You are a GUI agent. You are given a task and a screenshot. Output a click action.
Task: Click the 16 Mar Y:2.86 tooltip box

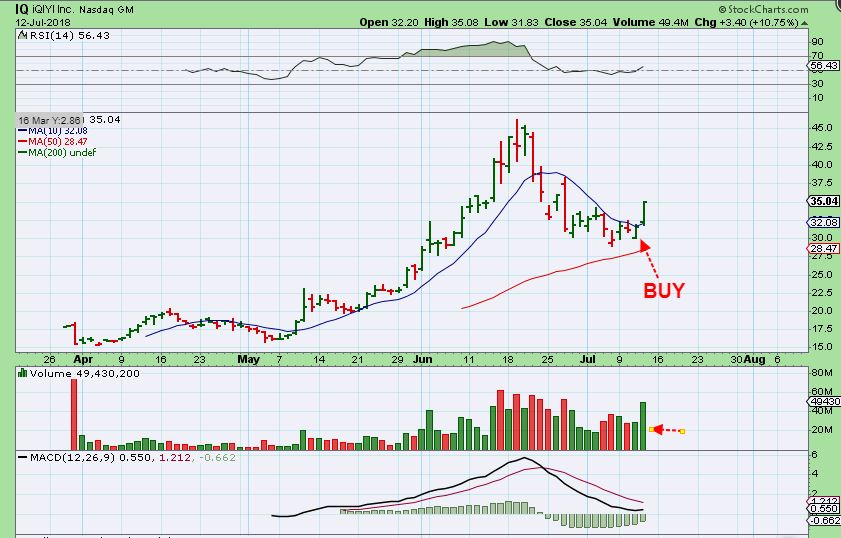pyautogui.click(x=50, y=120)
